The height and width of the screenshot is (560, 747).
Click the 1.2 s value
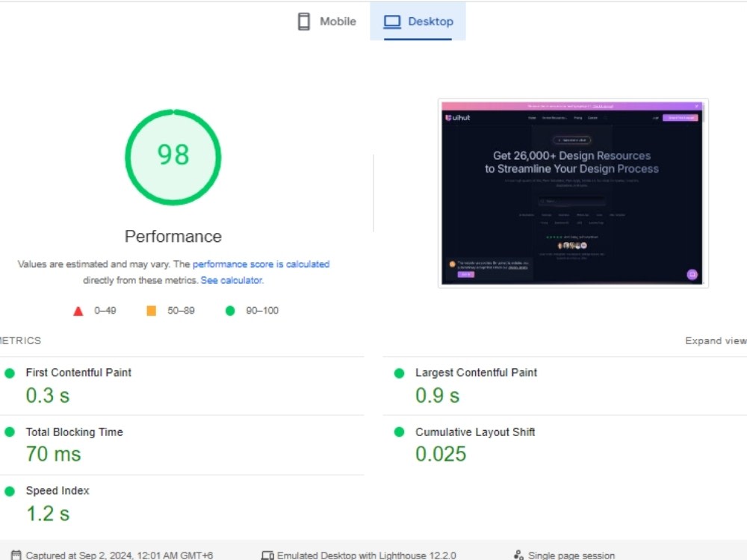pyautogui.click(x=48, y=514)
